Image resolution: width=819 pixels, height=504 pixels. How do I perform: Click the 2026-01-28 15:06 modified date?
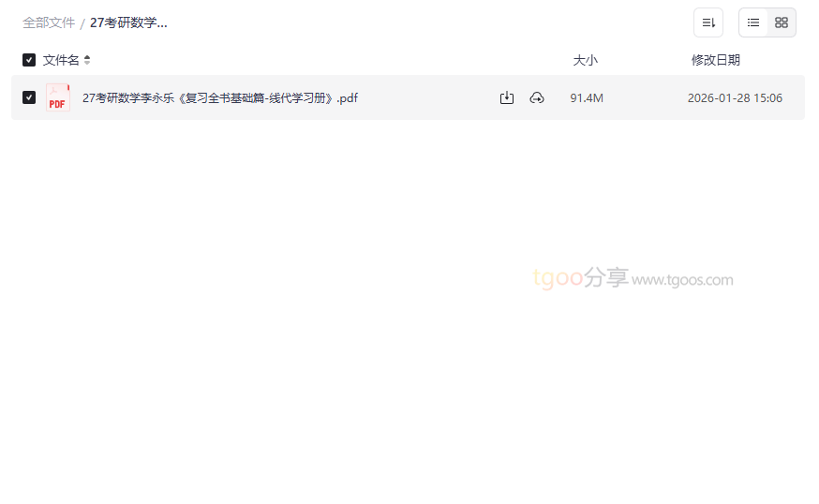coord(735,98)
